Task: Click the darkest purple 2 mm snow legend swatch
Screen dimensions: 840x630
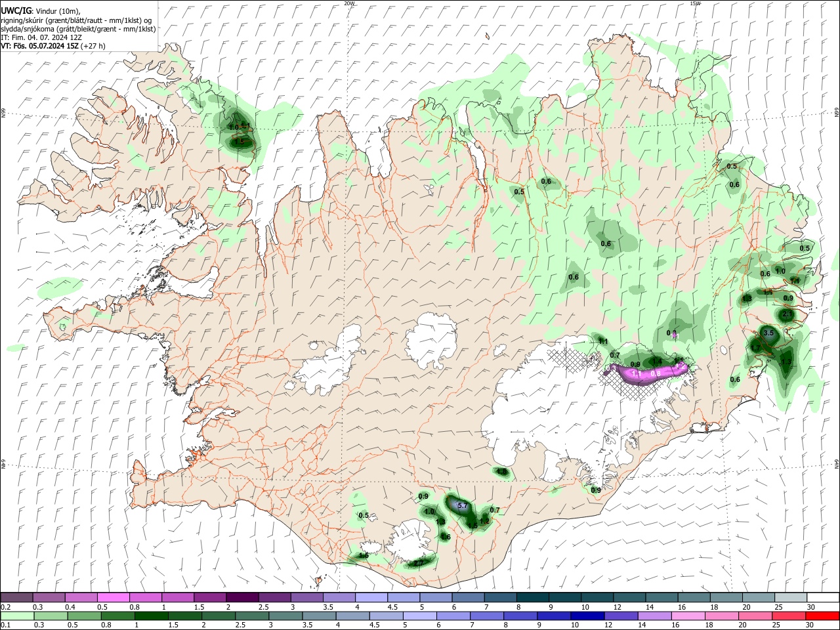Action: 242,597
